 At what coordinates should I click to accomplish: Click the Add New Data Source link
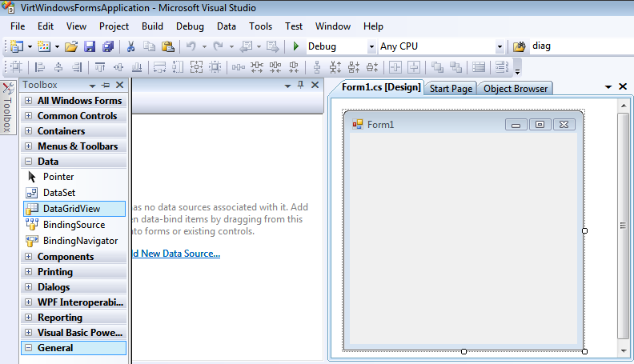(x=175, y=254)
